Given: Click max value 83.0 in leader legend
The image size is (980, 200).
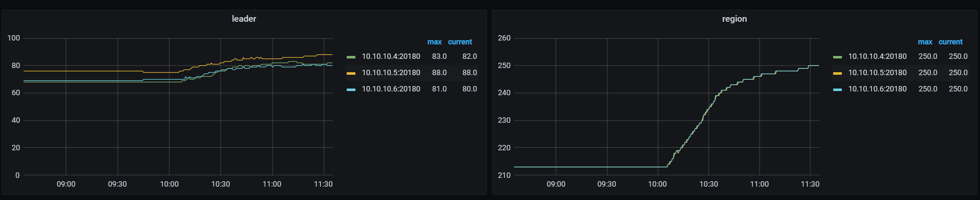Looking at the screenshot, I should click(439, 56).
